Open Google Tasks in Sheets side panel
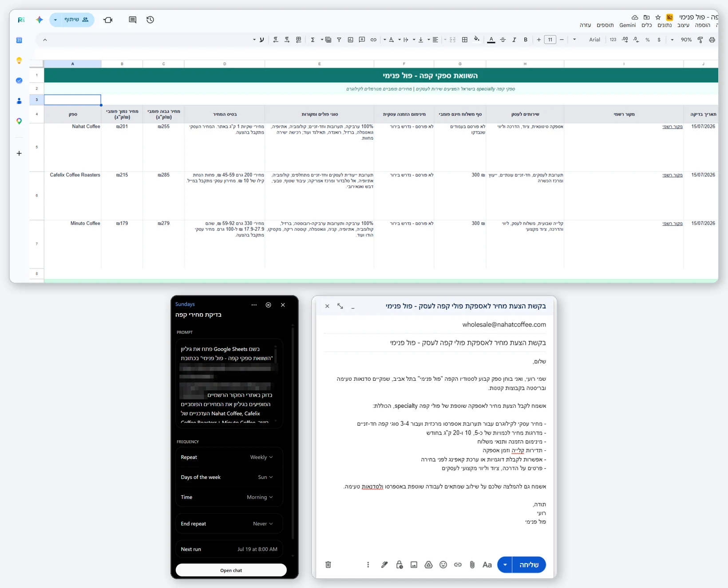Viewport: 728px width, 588px height. pyautogui.click(x=19, y=80)
